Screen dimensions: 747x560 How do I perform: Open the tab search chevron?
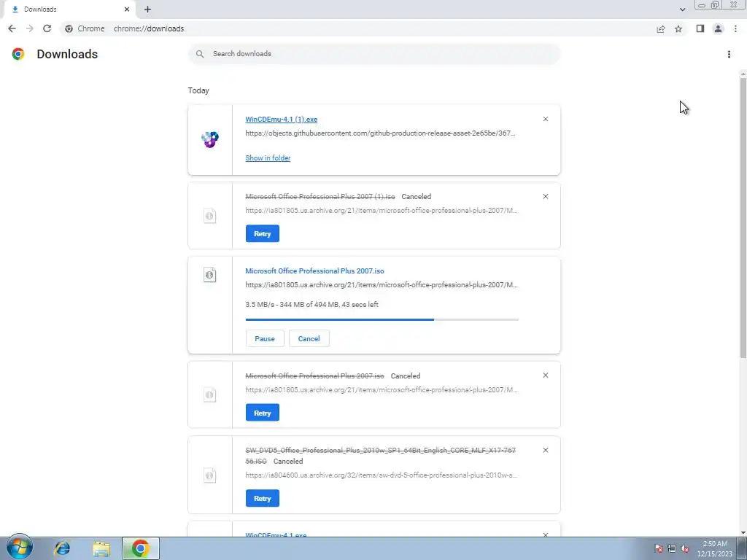682,9
